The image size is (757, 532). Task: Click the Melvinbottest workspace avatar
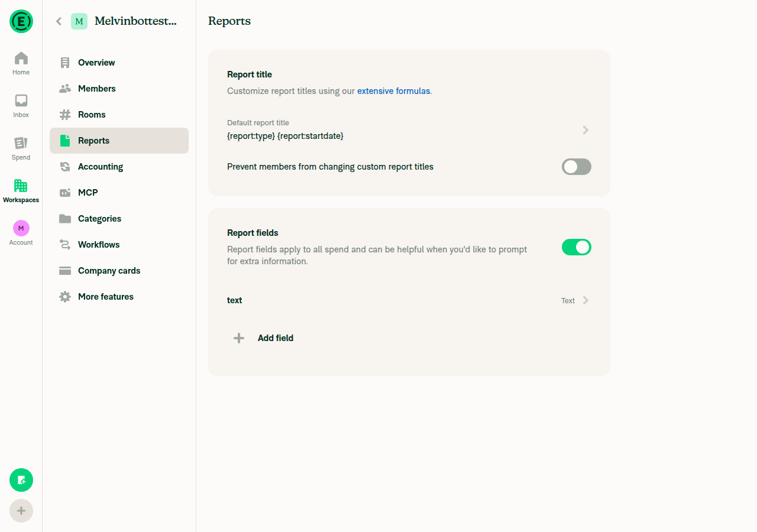(x=79, y=21)
